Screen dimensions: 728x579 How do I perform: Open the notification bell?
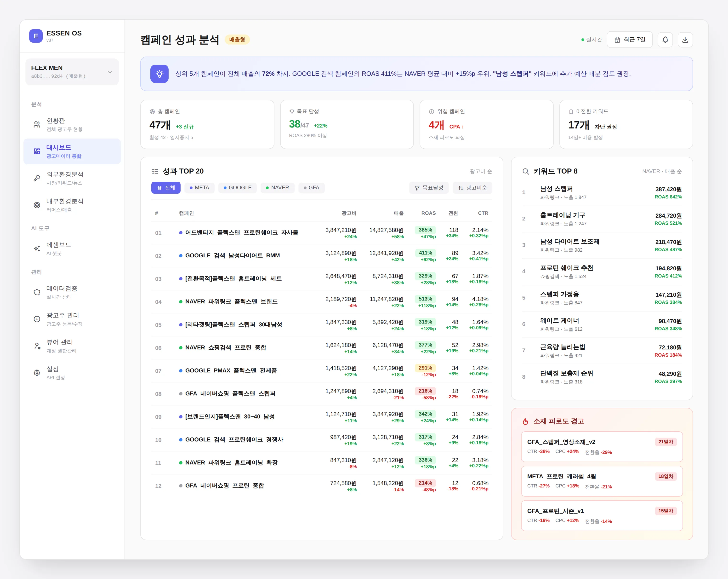pyautogui.click(x=665, y=40)
